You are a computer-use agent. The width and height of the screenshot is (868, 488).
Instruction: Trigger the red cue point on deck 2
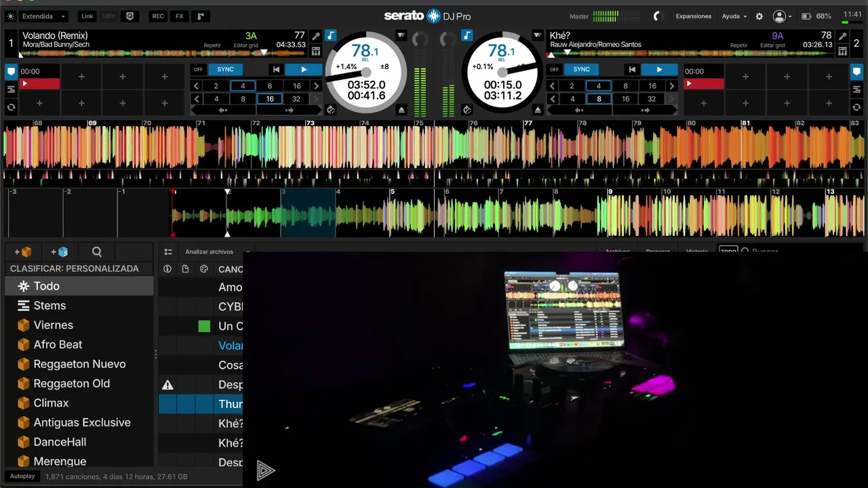pyautogui.click(x=704, y=84)
